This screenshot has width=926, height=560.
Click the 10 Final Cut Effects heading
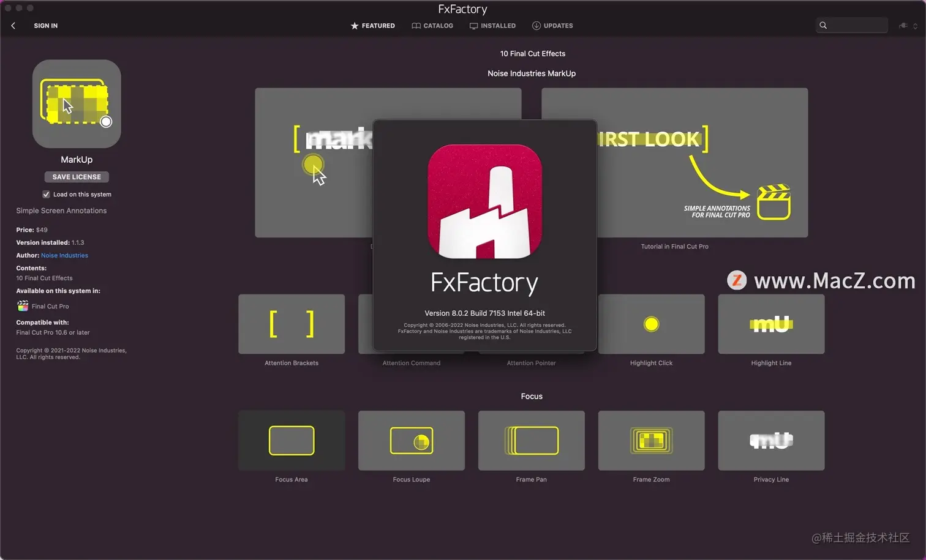tap(533, 54)
